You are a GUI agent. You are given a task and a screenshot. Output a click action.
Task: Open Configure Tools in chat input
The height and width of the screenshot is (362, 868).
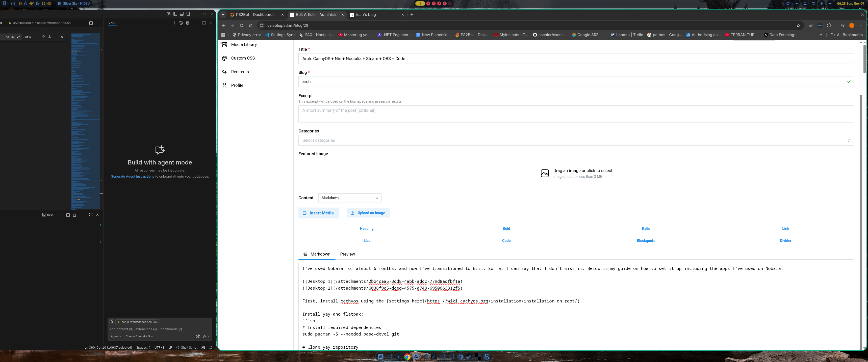[198, 337]
